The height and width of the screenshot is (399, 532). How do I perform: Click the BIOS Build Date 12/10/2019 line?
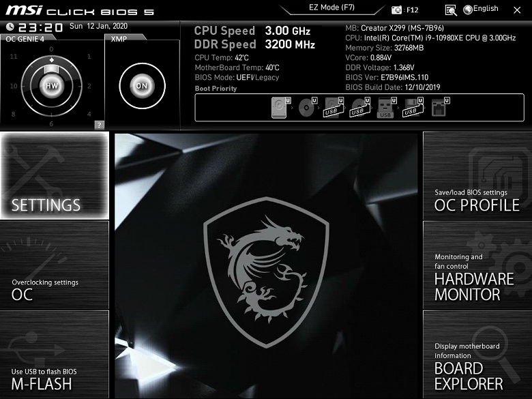pyautogui.click(x=393, y=87)
